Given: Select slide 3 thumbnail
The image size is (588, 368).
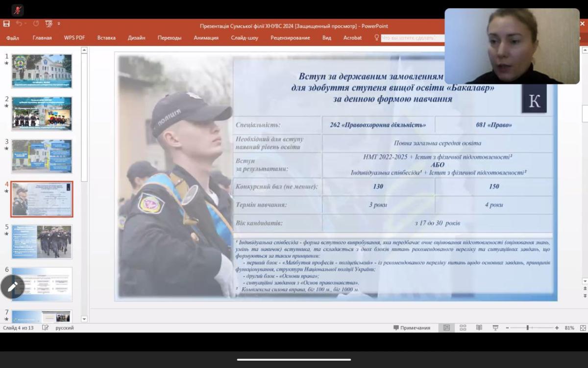Looking at the screenshot, I should pos(42,157).
